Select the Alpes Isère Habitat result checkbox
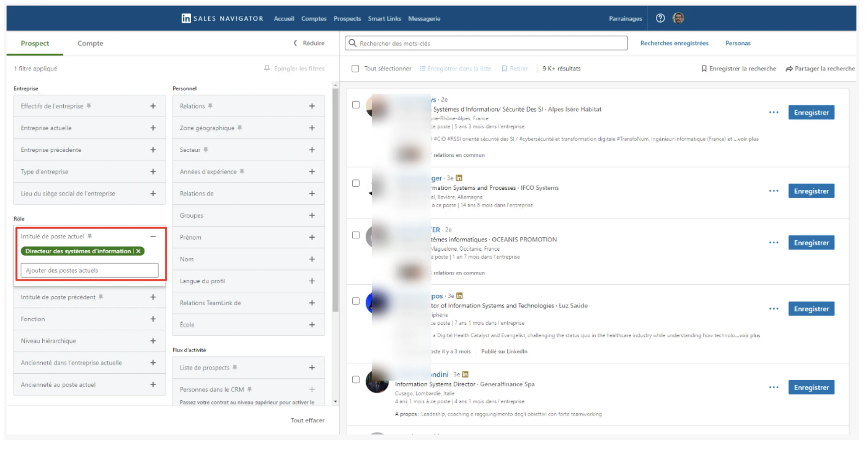 (356, 105)
